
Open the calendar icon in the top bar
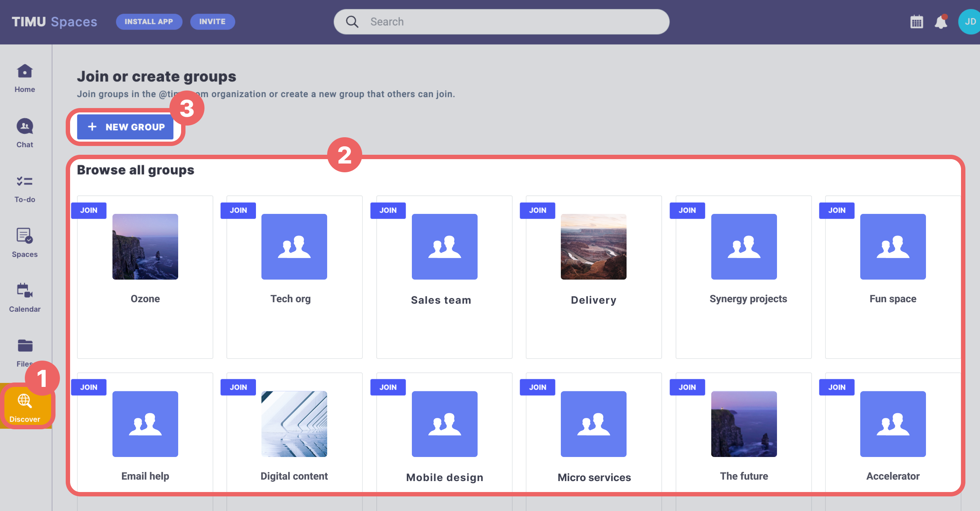(x=916, y=22)
